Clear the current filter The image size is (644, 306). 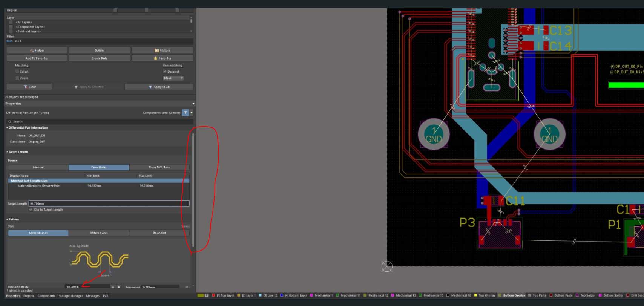(x=29, y=87)
